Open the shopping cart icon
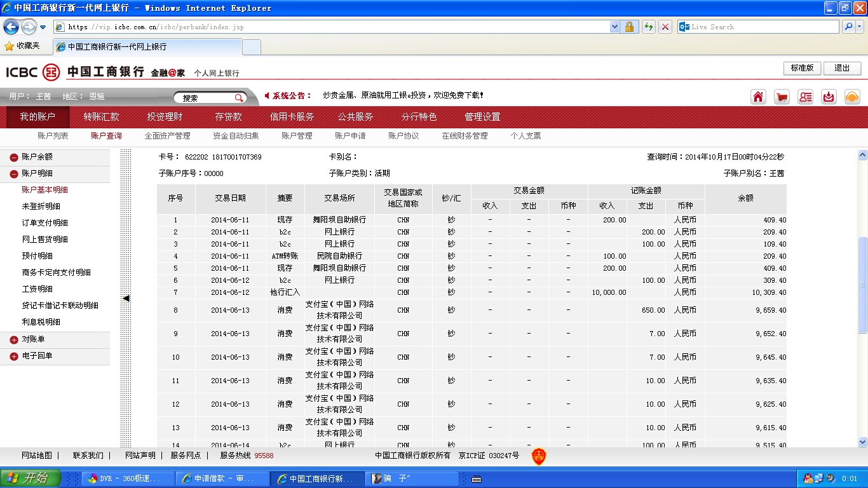This screenshot has width=868, height=488. (782, 97)
